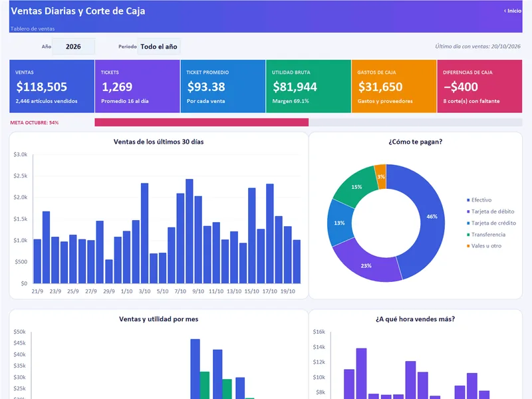Click the 'Margen 69.1%' text
Screen dimensions: 532x399
click(291, 101)
